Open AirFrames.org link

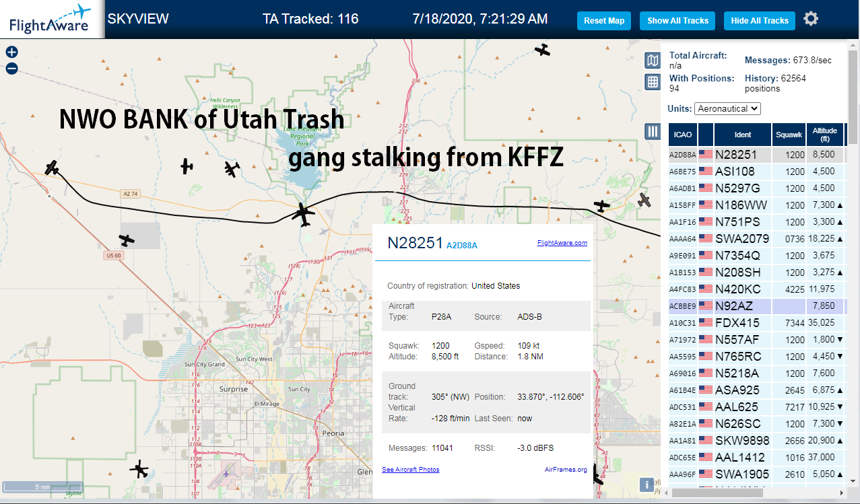[x=566, y=469]
